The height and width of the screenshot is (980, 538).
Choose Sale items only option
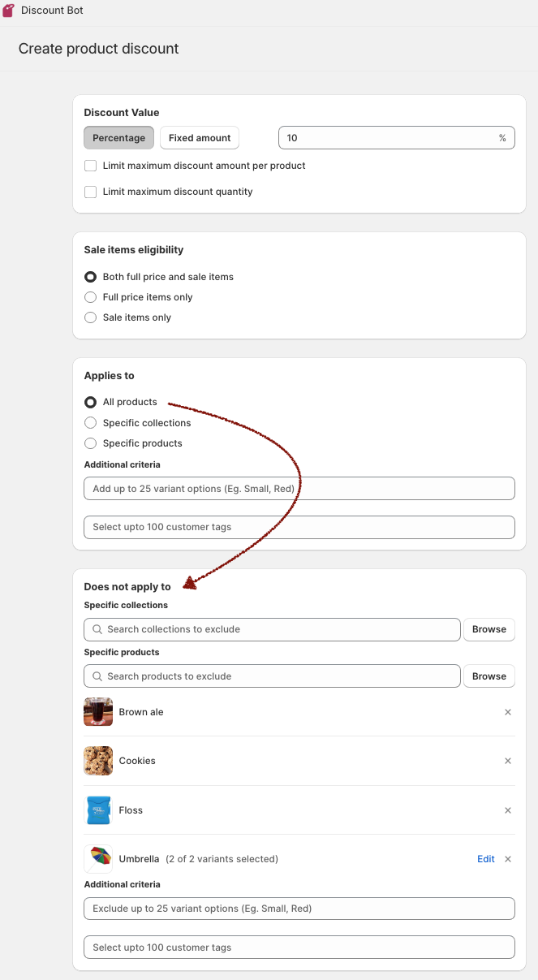point(91,317)
